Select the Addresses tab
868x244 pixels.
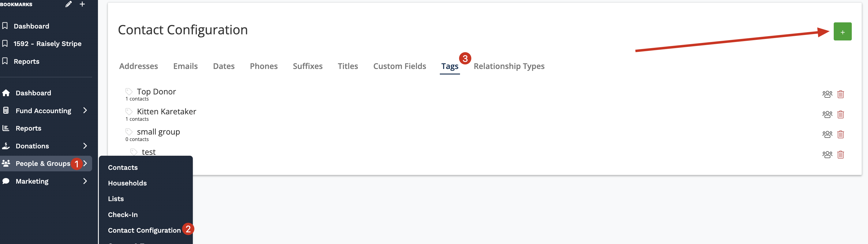138,66
